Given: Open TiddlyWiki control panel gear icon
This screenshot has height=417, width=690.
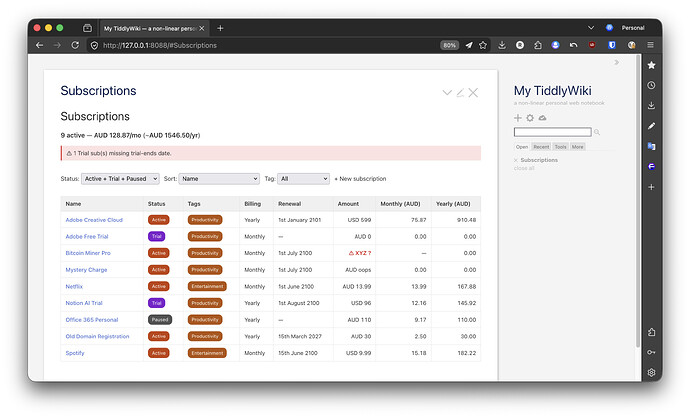Looking at the screenshot, I should [530, 118].
